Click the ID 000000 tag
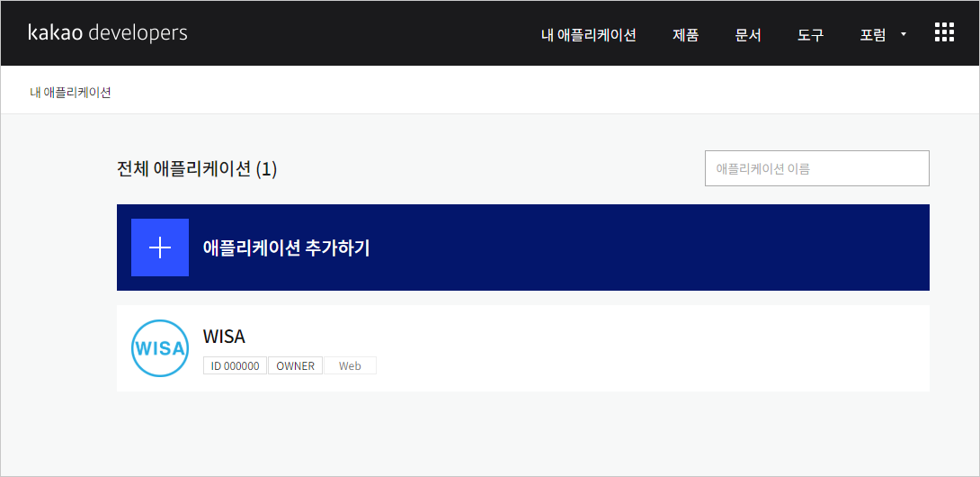 coord(235,365)
